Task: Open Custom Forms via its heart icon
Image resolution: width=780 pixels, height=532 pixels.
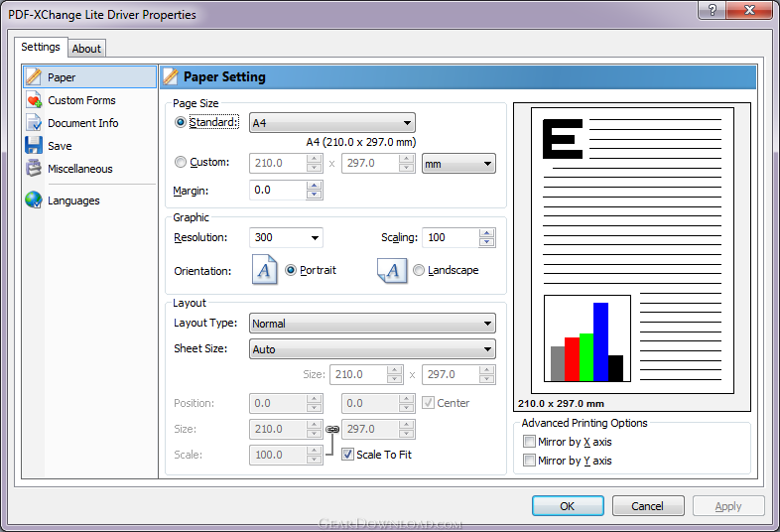Action: [34, 100]
